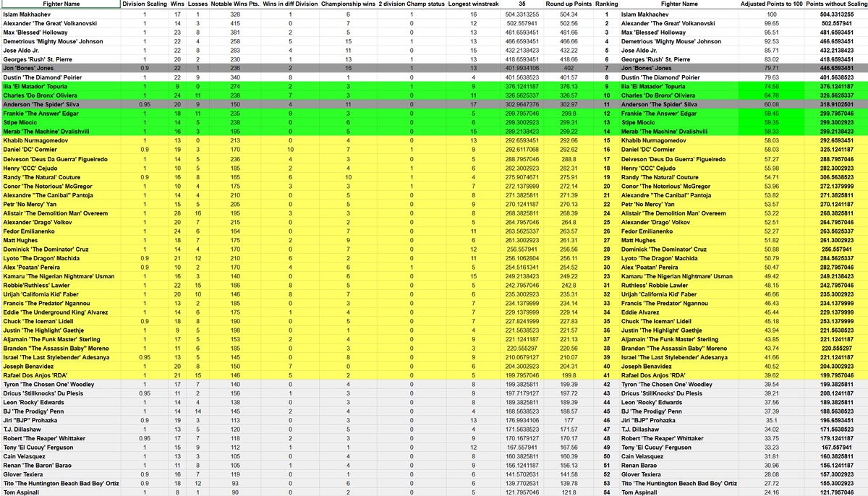The width and height of the screenshot is (868, 496).
Task: Click the round up points cell 268.39
Action: pos(569,215)
